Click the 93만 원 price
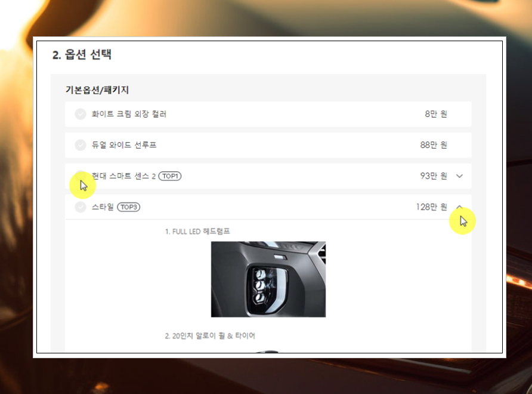Image resolution: width=532 pixels, height=394 pixels. tap(434, 176)
